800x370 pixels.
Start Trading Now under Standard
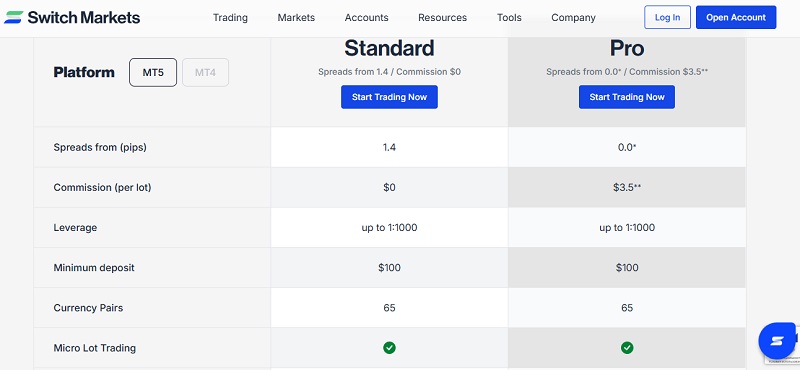tap(389, 97)
